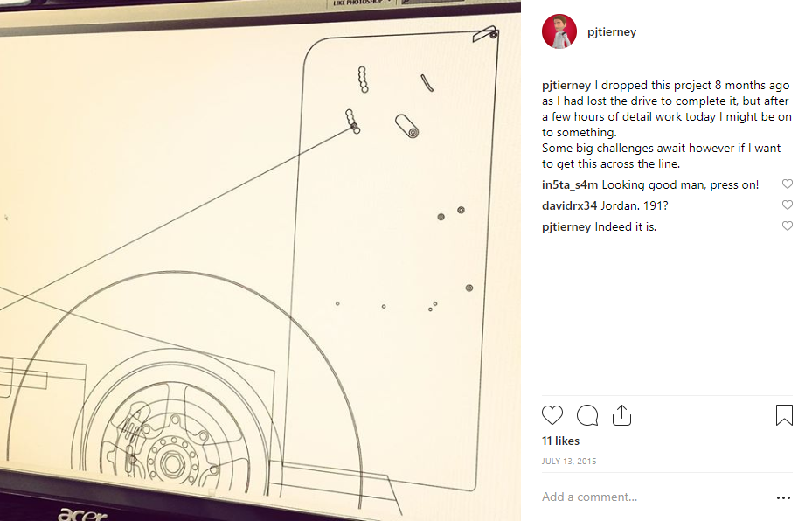
Task: Open the comment bubble icon
Action: [x=587, y=415]
